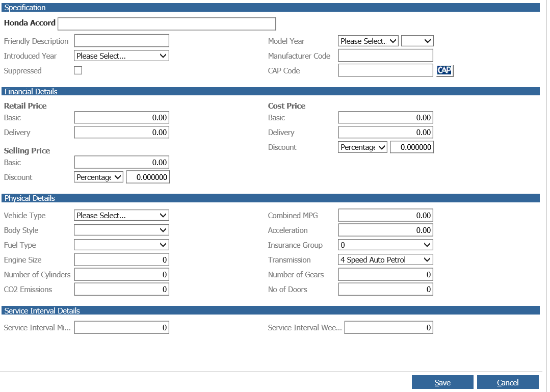Click the Save button
The width and height of the screenshot is (550, 392).
click(x=442, y=382)
